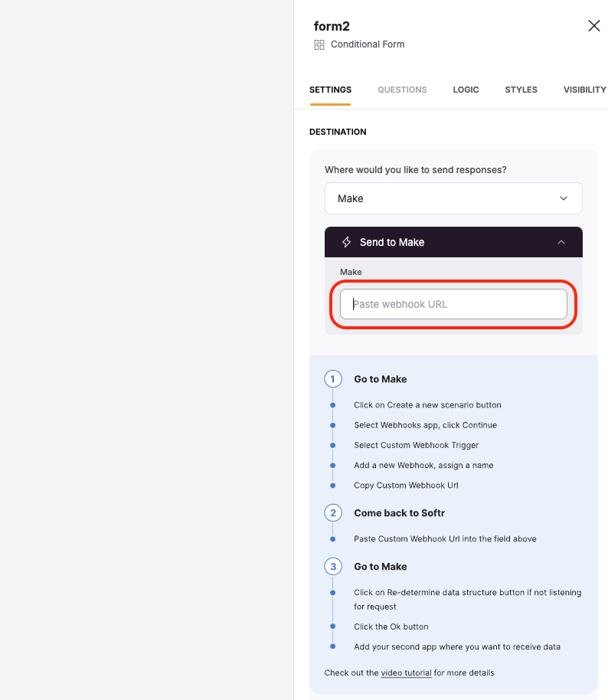The height and width of the screenshot is (700, 608).
Task: Click step circle 1 next to Go to Make
Action: pyautogui.click(x=332, y=378)
